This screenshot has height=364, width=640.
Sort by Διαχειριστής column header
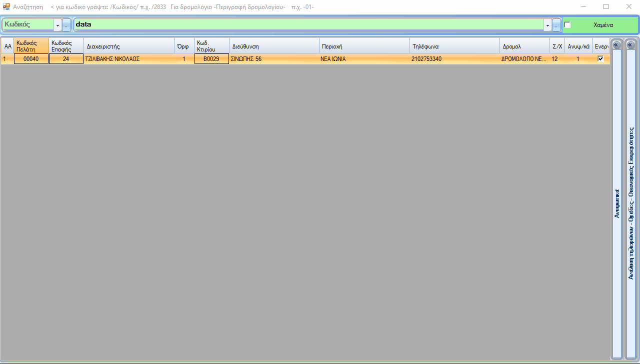pyautogui.click(x=129, y=46)
